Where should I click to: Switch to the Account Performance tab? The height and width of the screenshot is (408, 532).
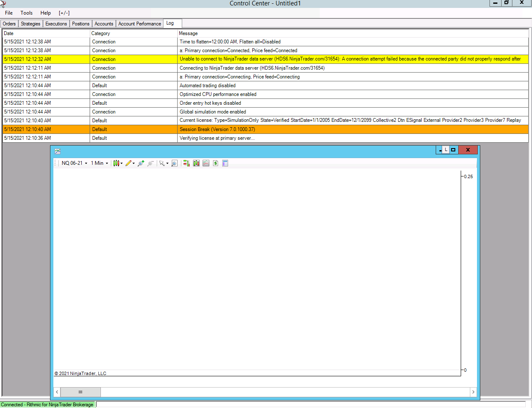140,24
